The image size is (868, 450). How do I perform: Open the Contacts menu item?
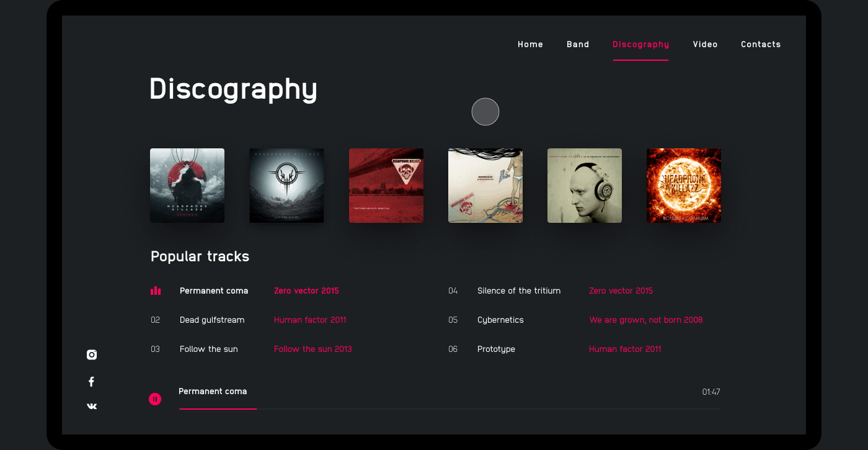[761, 44]
